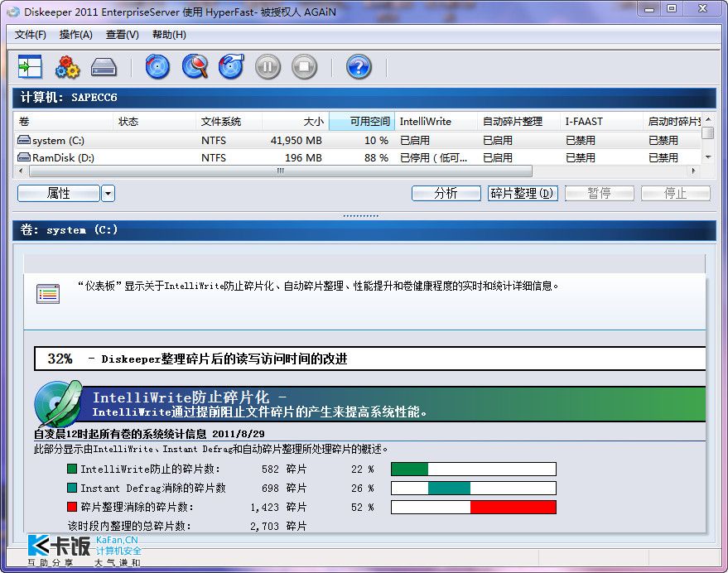Click the quick launch pane icon in toolbar
Screen dimensions: 728x573
30,66
